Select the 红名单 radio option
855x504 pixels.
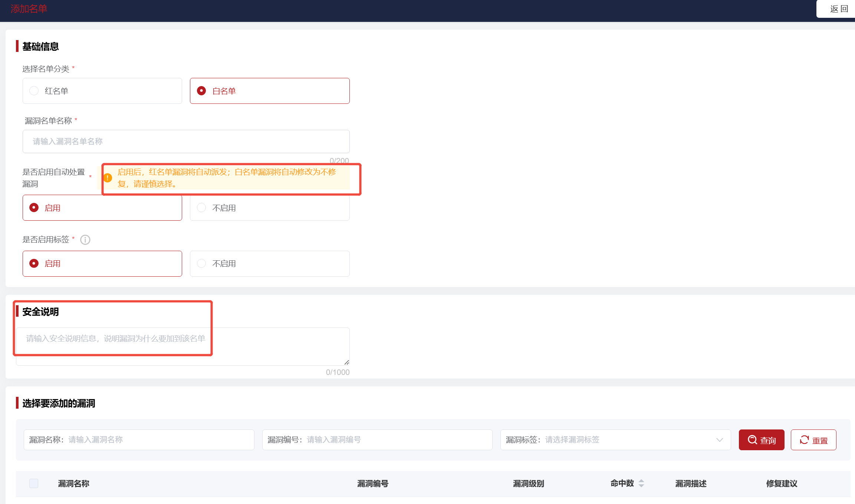pos(34,91)
